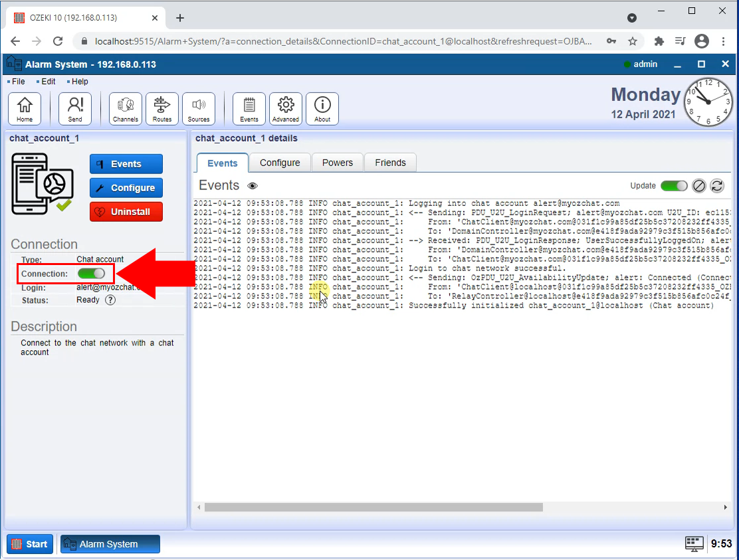Select the Routes toolbar icon

pyautogui.click(x=161, y=108)
